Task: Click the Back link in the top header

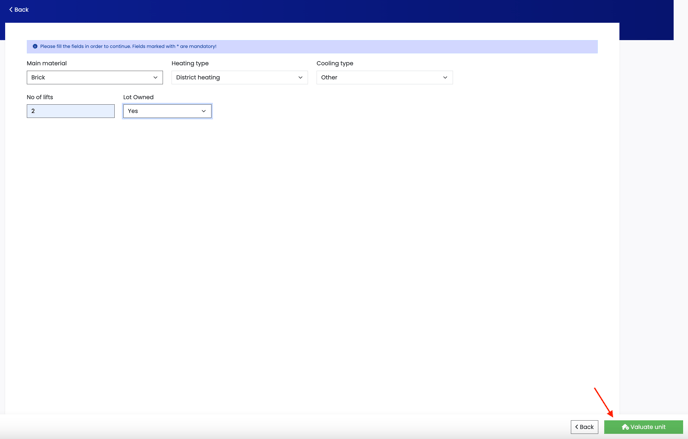Action: 21,10
